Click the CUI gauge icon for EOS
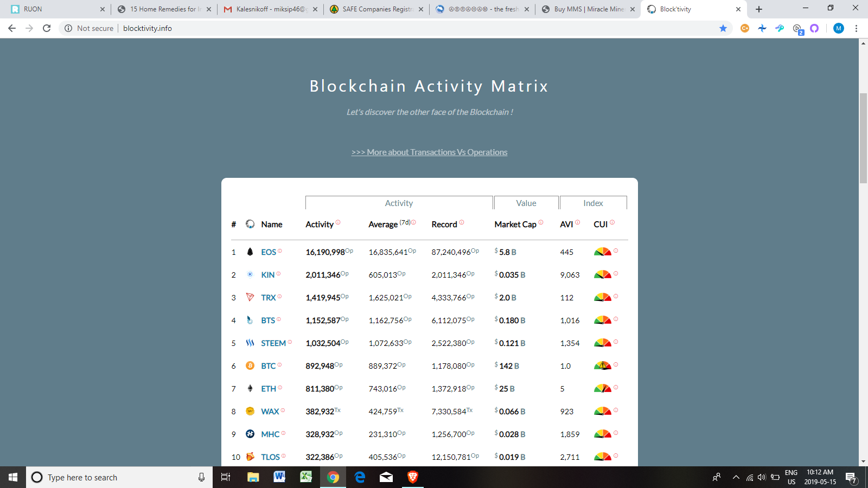 point(603,251)
